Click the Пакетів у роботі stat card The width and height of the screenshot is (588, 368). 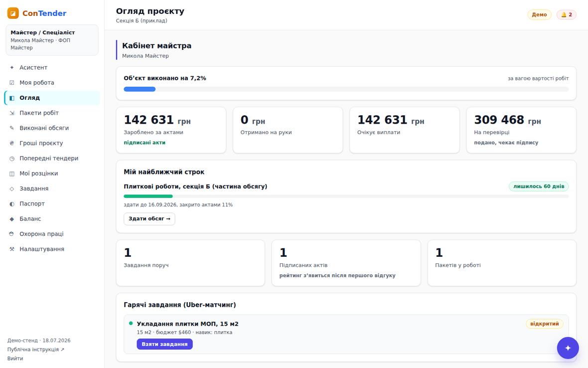(x=502, y=263)
